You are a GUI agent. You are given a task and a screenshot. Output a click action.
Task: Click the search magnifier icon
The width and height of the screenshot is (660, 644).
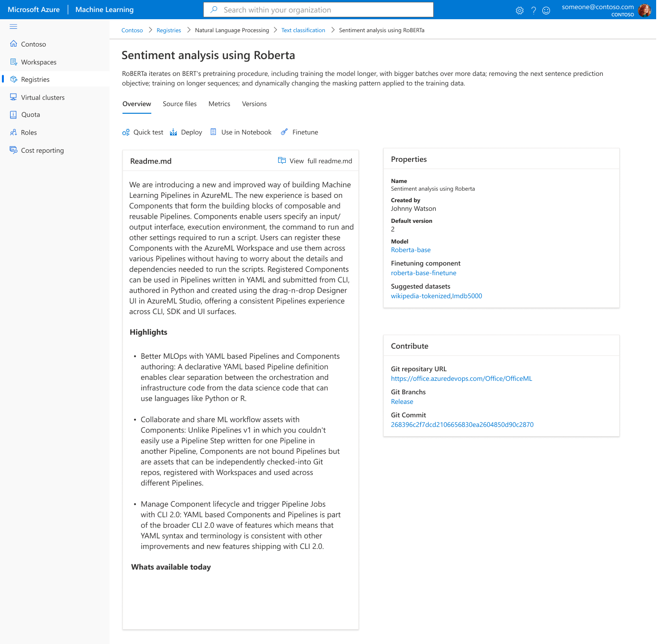point(214,10)
